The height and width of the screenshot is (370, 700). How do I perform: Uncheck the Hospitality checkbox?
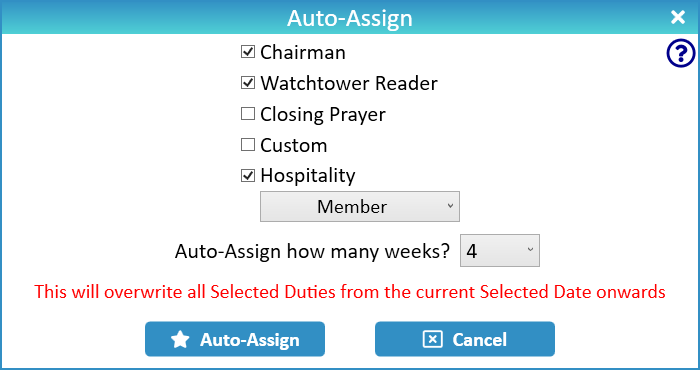click(248, 175)
